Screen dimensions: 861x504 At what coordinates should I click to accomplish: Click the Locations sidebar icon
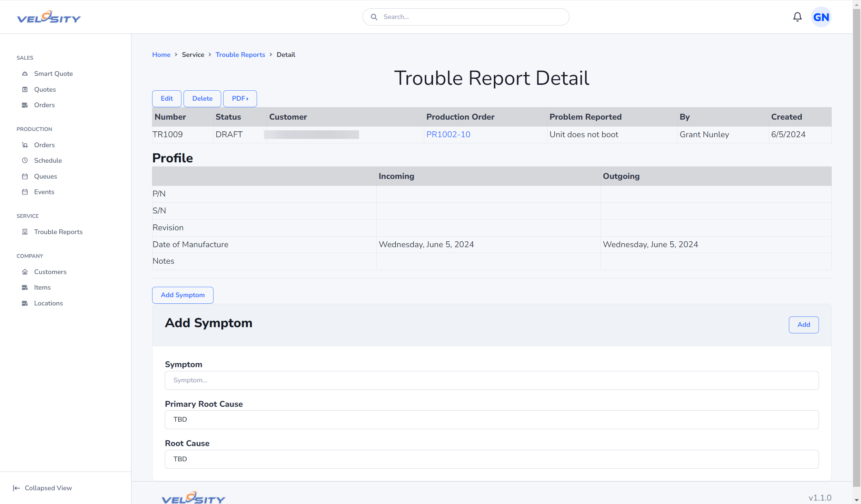[25, 303]
